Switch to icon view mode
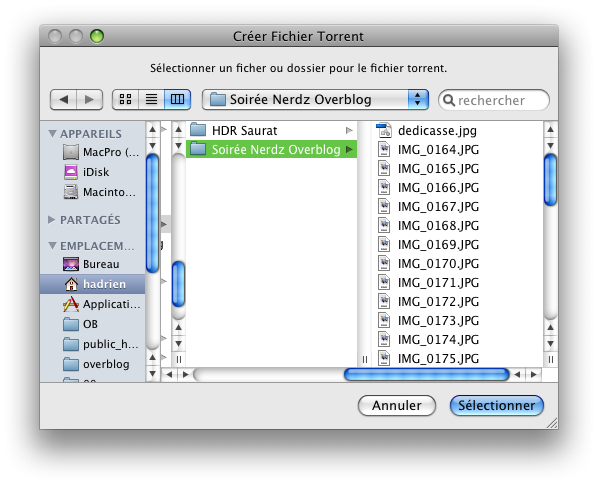 (x=125, y=100)
